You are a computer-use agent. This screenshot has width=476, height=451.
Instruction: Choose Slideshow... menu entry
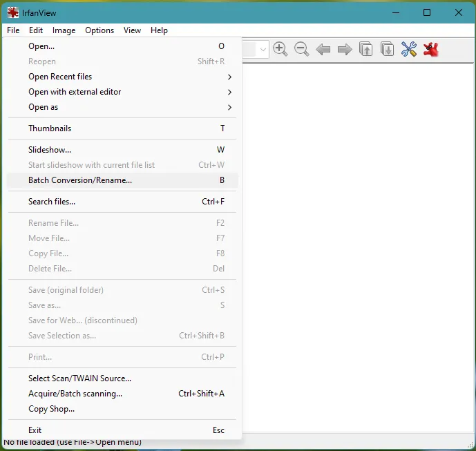(x=122, y=150)
